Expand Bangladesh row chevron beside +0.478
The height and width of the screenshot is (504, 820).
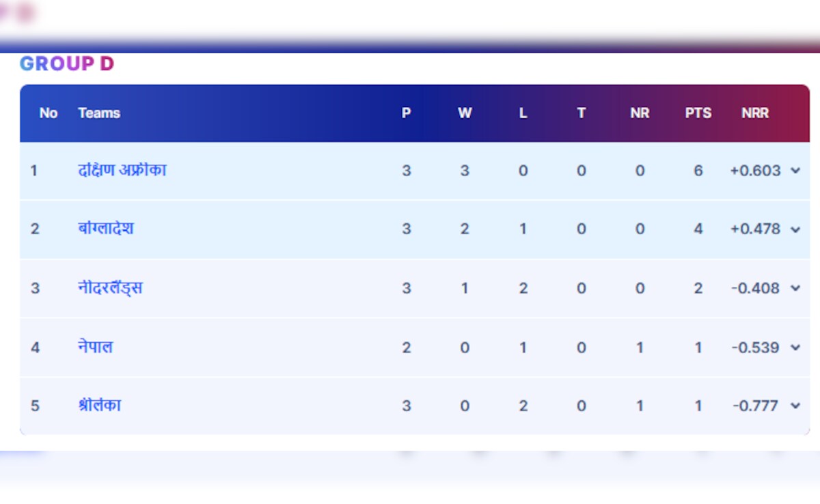pos(795,229)
